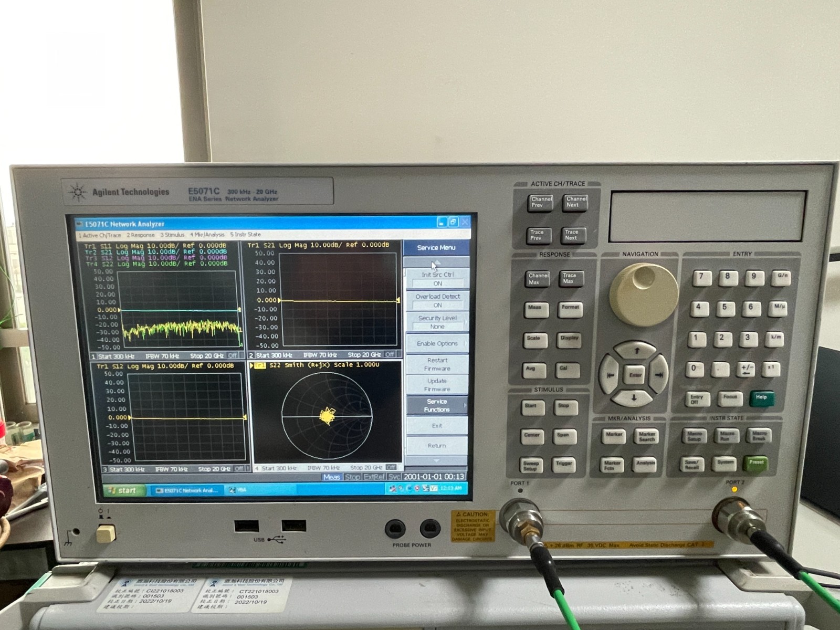Toggle the Overload Detect softkey
This screenshot has width=840, height=630.
[x=437, y=300]
